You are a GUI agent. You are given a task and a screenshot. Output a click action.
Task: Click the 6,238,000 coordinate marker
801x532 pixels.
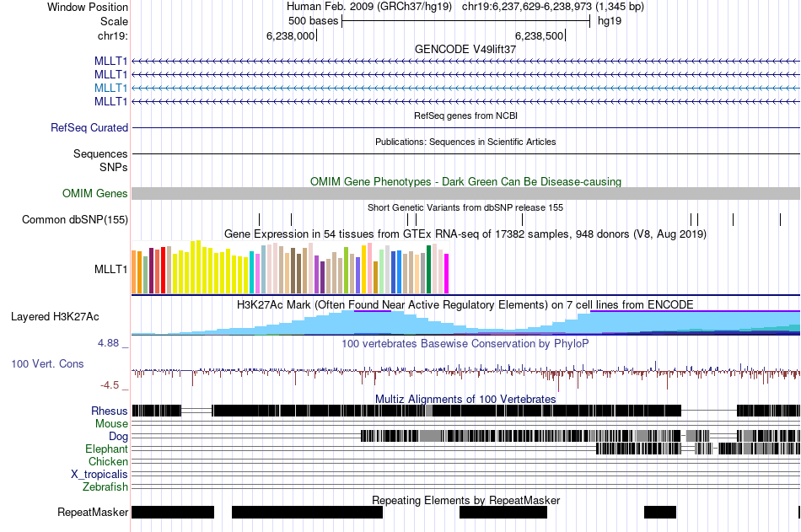pos(291,35)
